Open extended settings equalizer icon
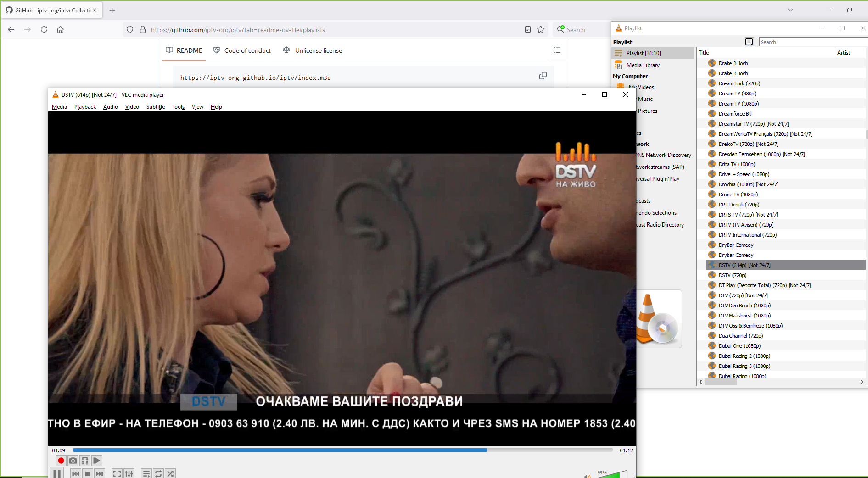Viewport: 868px width, 478px height. [x=129, y=473]
